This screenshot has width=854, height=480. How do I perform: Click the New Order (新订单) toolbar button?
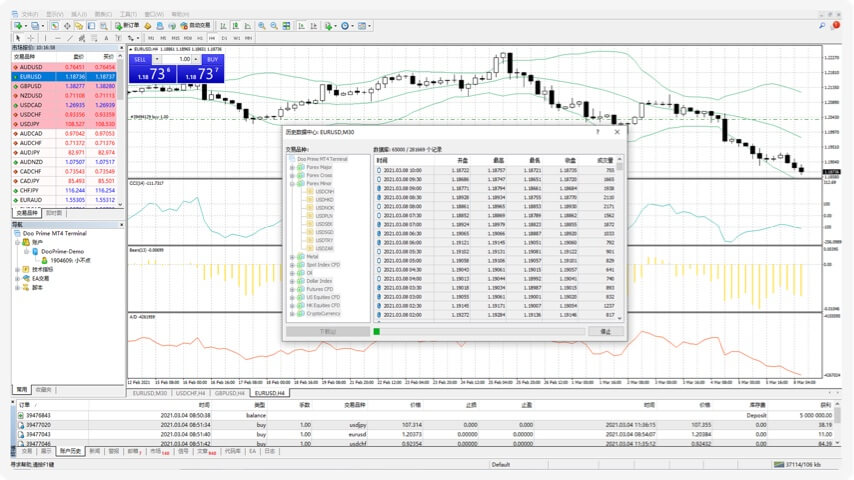point(126,25)
